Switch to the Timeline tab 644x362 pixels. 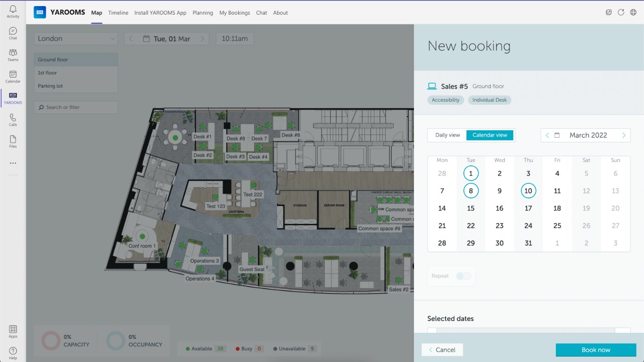(118, 13)
